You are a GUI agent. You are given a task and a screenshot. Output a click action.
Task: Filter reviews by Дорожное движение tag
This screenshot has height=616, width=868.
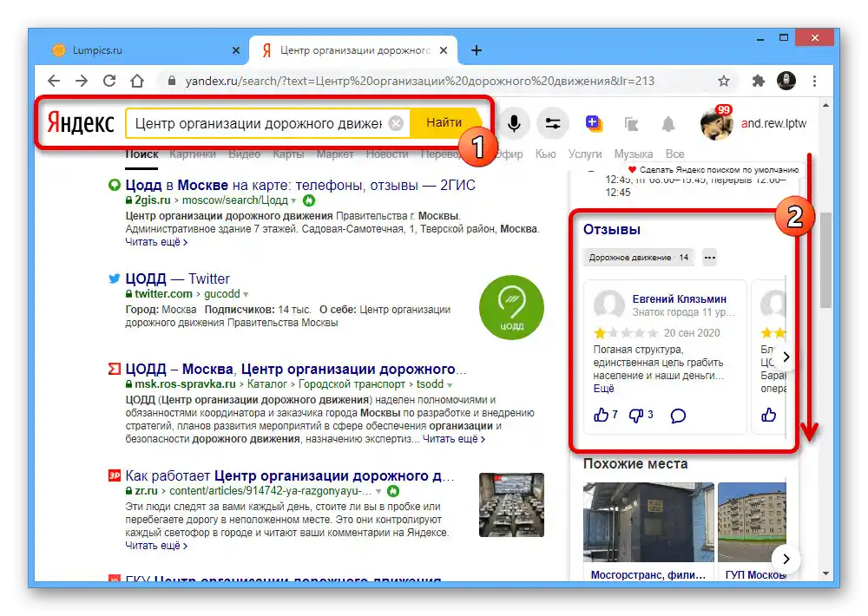tap(639, 258)
